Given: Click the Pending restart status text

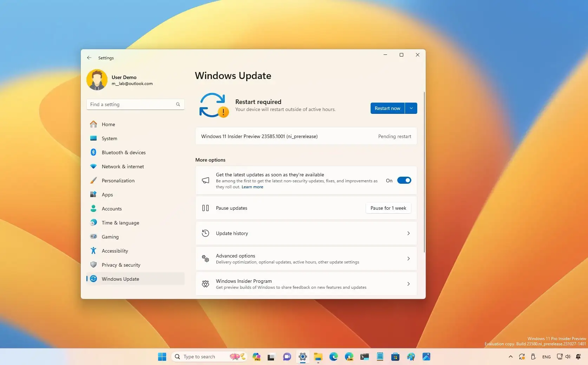Looking at the screenshot, I should click(x=394, y=136).
